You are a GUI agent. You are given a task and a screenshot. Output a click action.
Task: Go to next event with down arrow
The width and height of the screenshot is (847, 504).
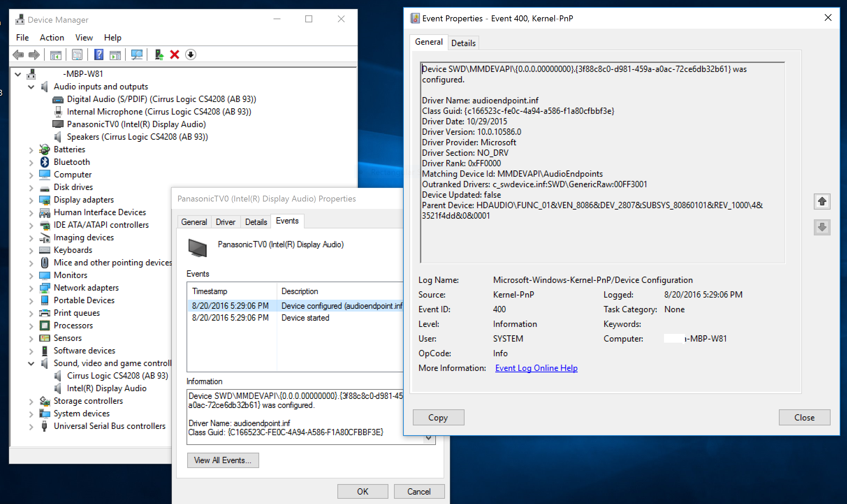click(822, 227)
